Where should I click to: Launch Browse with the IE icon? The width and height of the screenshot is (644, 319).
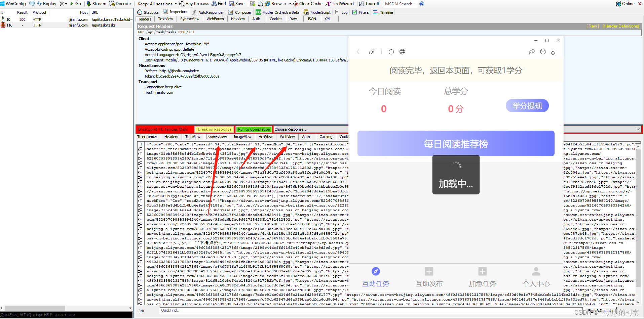(275, 4)
